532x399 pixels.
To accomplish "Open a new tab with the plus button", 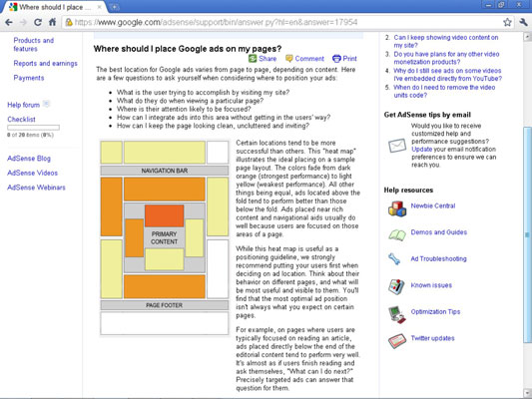I will (x=115, y=7).
